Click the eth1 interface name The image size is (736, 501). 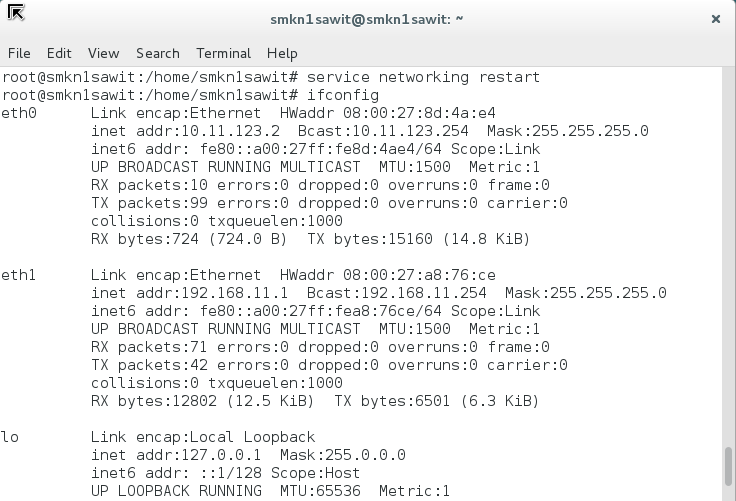point(19,275)
